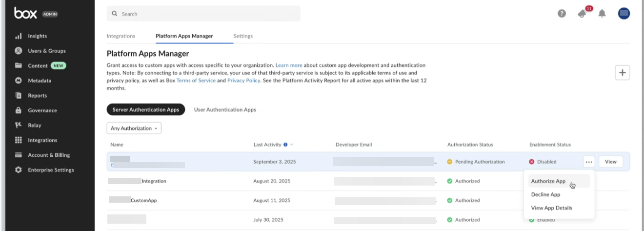Click the Enablement Status column header
The width and height of the screenshot is (644, 231).
[550, 145]
